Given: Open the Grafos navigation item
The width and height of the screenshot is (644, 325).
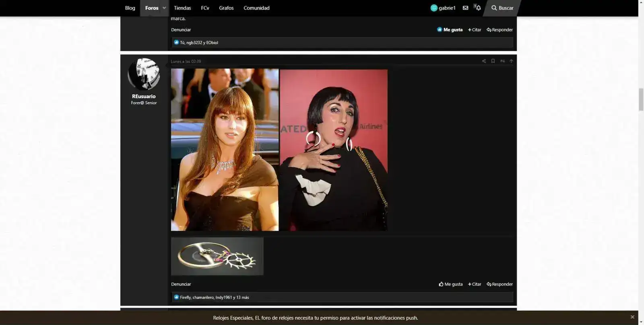Looking at the screenshot, I should pyautogui.click(x=226, y=8).
